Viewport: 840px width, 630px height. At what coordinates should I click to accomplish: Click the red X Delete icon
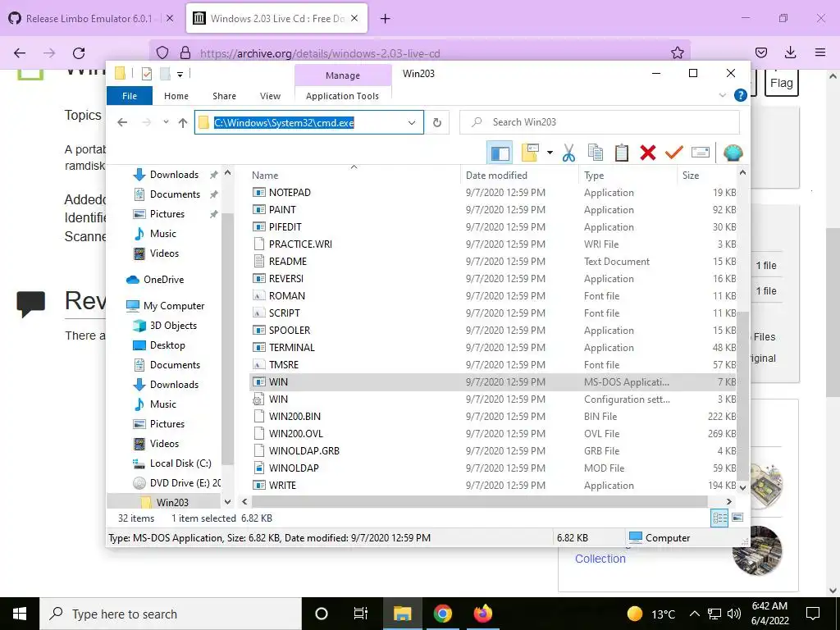click(x=648, y=153)
